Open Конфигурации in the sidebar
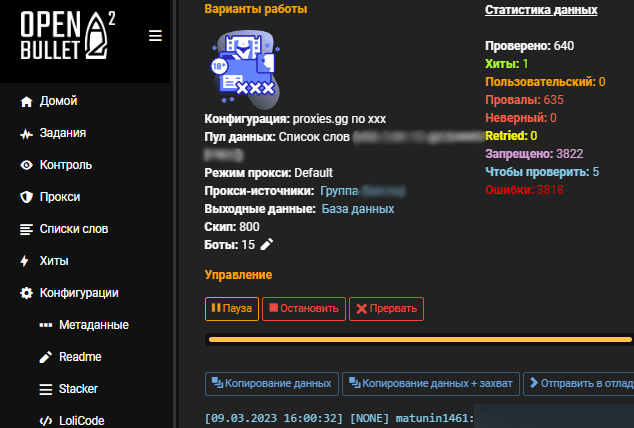 pyautogui.click(x=79, y=293)
